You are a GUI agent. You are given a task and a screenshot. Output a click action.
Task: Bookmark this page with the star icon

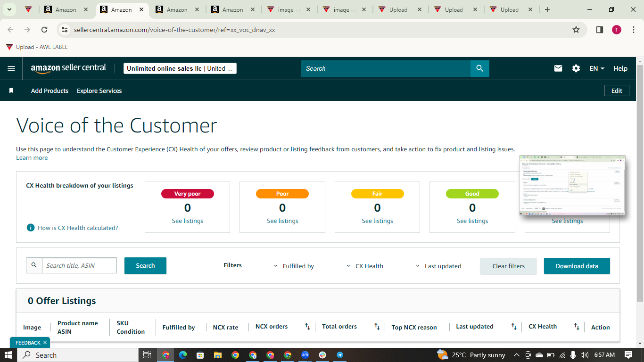[x=576, y=30]
